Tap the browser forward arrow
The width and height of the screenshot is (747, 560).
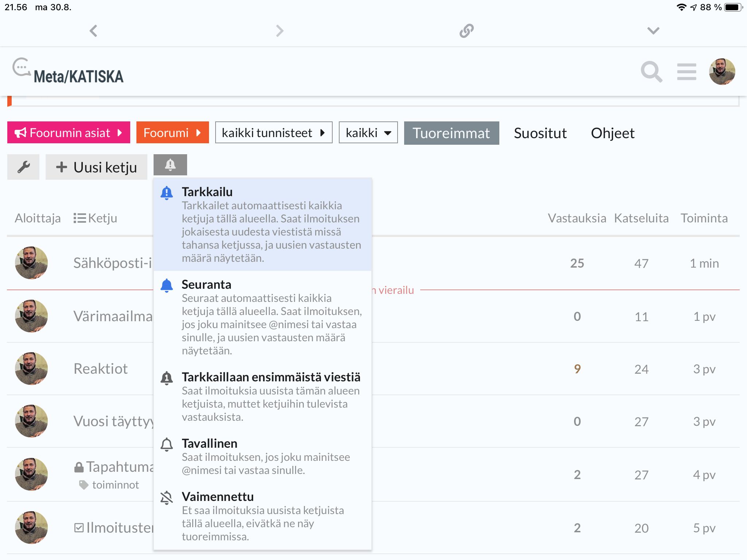click(x=280, y=31)
